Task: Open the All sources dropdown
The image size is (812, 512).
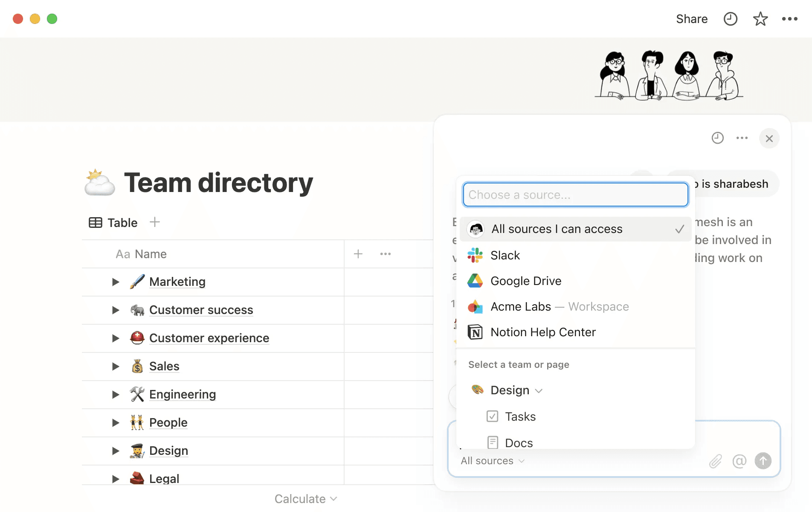Action: [493, 461]
